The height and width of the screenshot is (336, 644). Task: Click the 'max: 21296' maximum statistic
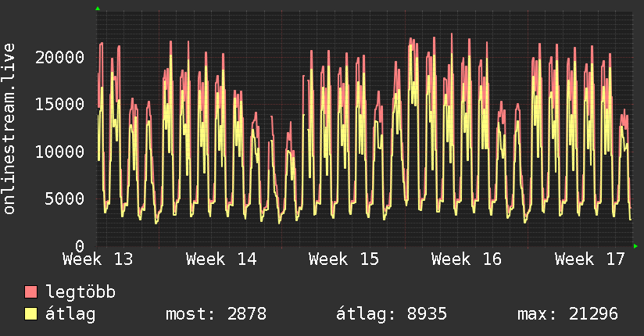coord(567,314)
